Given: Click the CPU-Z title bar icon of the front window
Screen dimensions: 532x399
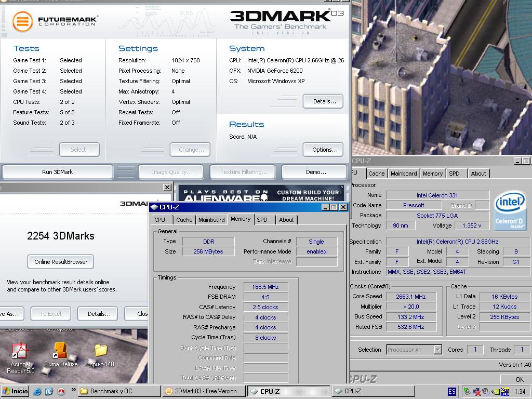Looking at the screenshot, I should coord(154,207).
